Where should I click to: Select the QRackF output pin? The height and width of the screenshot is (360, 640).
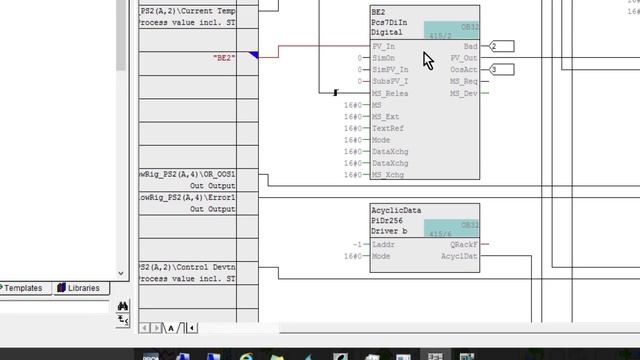(x=464, y=244)
